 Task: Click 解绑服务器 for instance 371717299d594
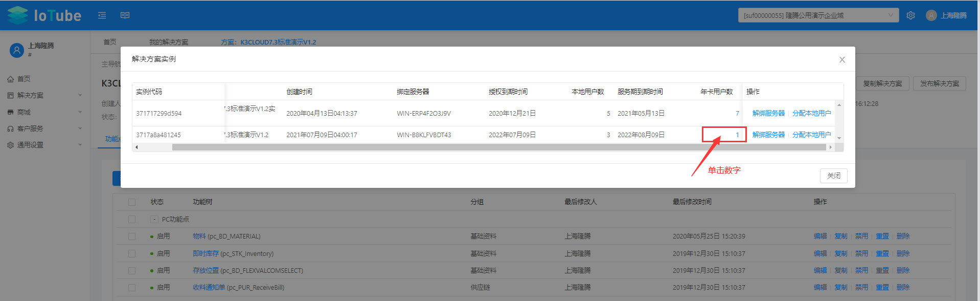[768, 113]
